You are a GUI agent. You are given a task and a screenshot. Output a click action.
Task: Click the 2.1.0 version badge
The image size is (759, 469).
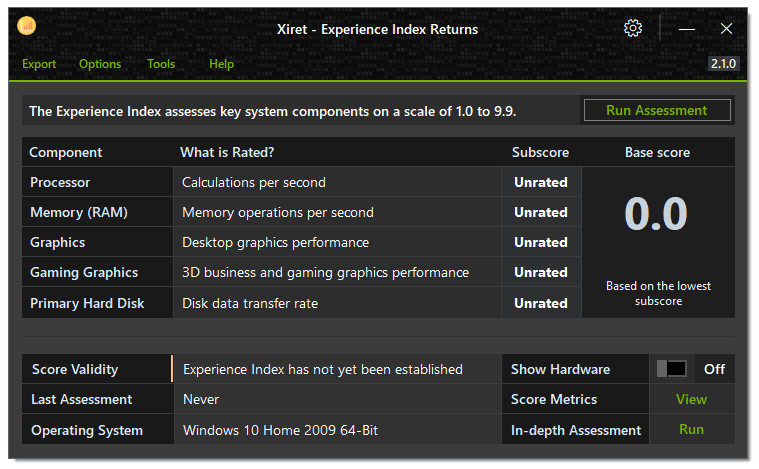click(x=723, y=64)
